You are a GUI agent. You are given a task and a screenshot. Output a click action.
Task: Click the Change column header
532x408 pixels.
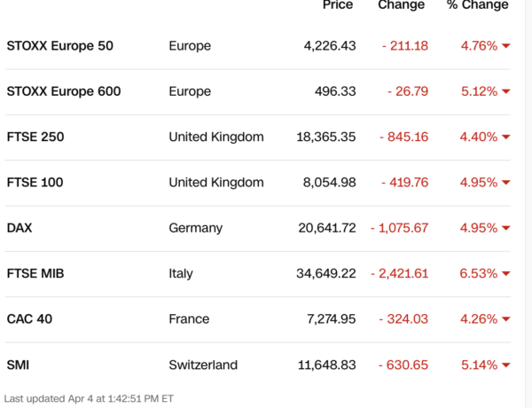401,5
